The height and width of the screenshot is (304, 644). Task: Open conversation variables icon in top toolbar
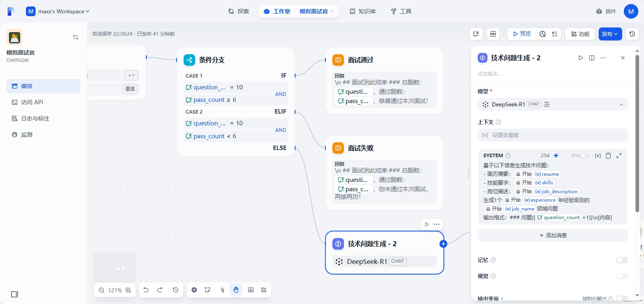pos(476,34)
